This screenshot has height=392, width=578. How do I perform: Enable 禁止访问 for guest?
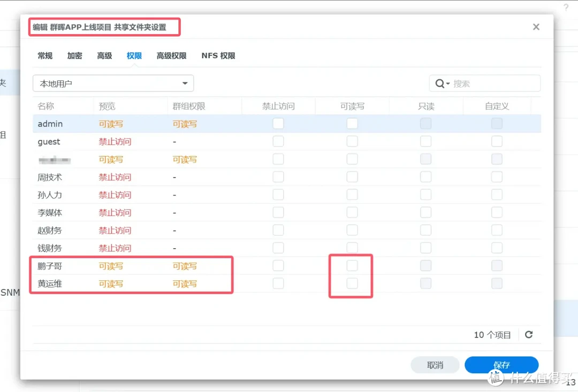pos(278,141)
